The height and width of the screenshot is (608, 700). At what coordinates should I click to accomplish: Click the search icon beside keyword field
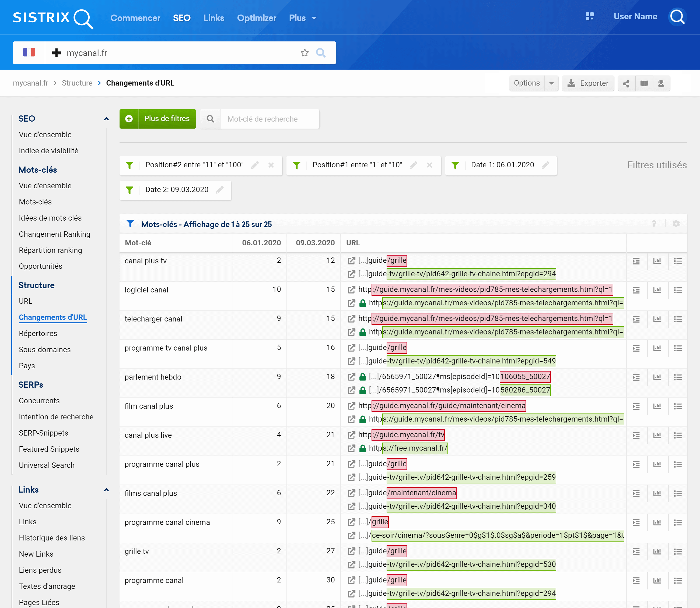[x=211, y=119]
